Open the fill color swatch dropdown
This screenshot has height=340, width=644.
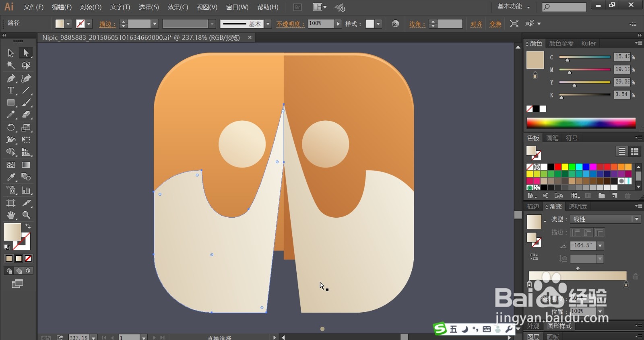[68, 24]
